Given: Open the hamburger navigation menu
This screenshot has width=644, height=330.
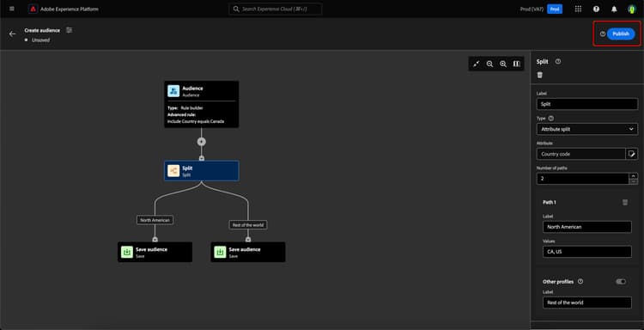Looking at the screenshot, I should 11,9.
